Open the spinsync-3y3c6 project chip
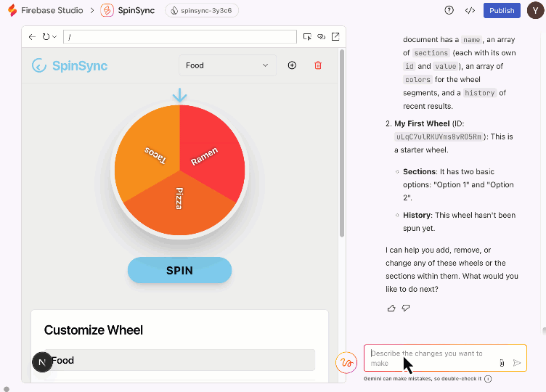The width and height of the screenshot is (546, 392). (202, 10)
